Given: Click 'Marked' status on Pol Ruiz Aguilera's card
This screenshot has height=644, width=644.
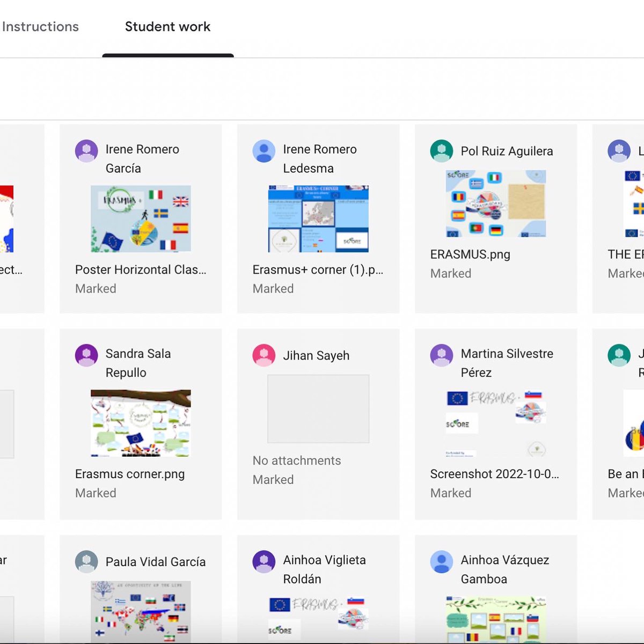Looking at the screenshot, I should [x=451, y=274].
